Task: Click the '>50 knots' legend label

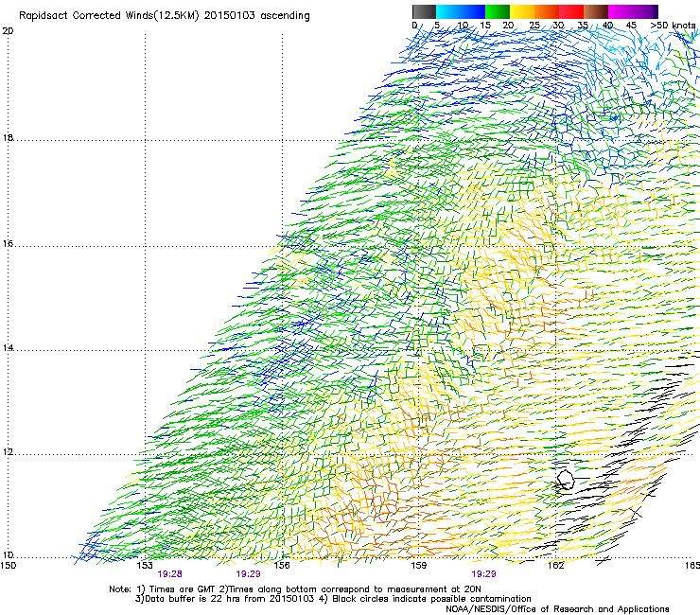Action: point(673,26)
